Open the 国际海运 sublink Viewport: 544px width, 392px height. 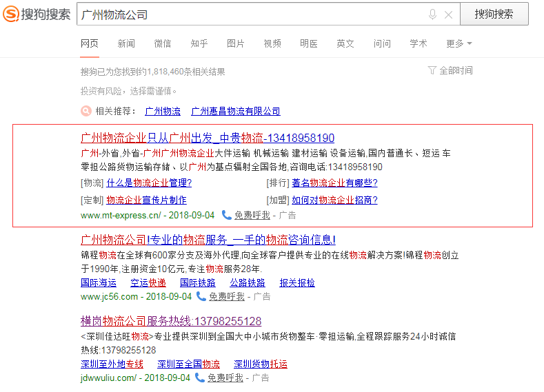pos(99,283)
